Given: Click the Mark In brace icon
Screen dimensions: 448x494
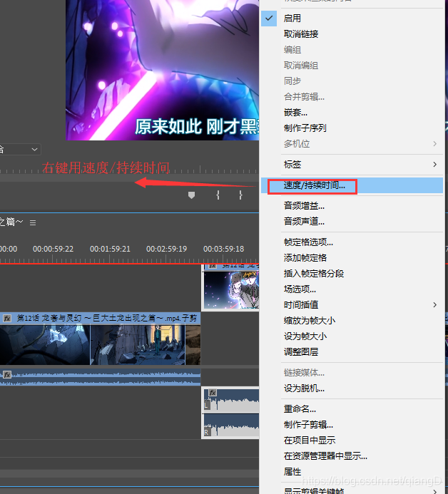Looking at the screenshot, I should click(x=218, y=195).
